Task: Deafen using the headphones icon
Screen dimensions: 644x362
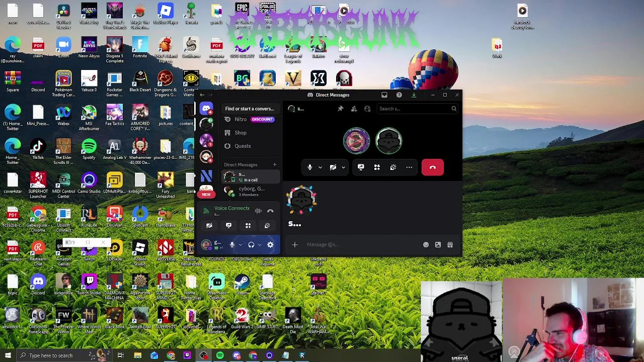Action: coord(251,245)
